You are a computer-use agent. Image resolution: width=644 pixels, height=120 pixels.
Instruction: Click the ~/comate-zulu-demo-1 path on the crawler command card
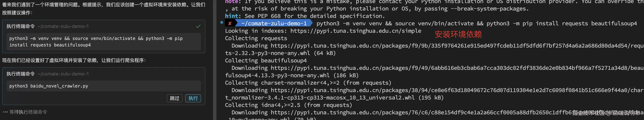tap(63, 74)
